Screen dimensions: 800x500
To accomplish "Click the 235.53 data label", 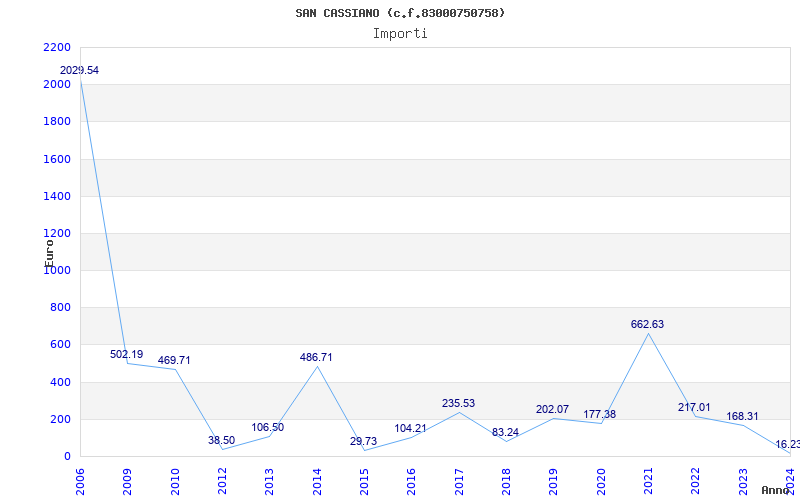I will click(458, 403).
